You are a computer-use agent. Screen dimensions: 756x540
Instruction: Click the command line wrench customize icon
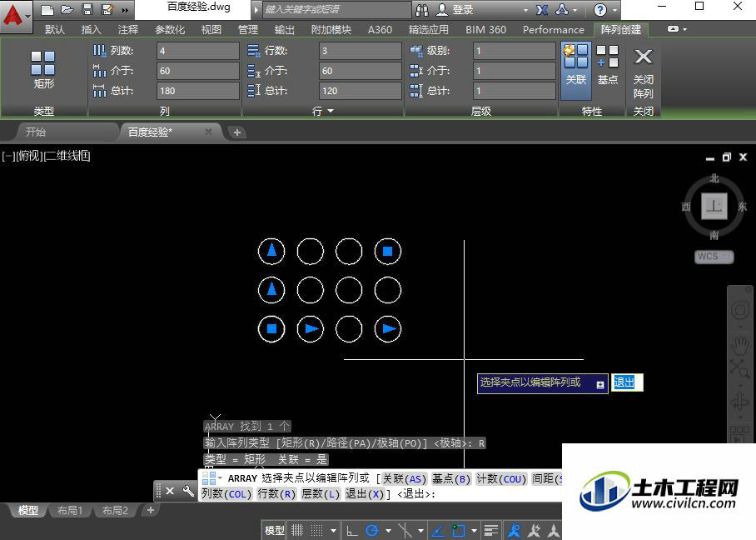(188, 492)
